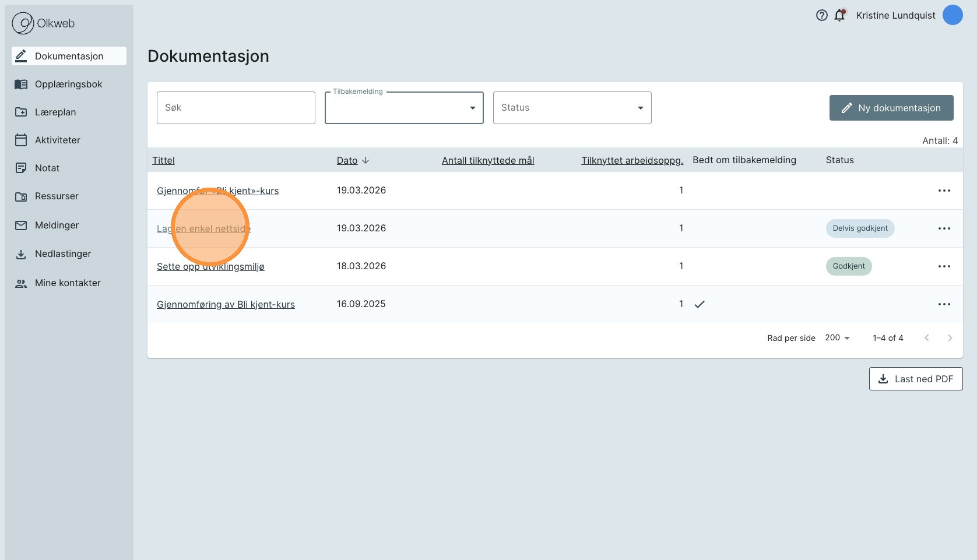Open the Status filter dropdown
Screen dimensions: 977x560
point(572,108)
